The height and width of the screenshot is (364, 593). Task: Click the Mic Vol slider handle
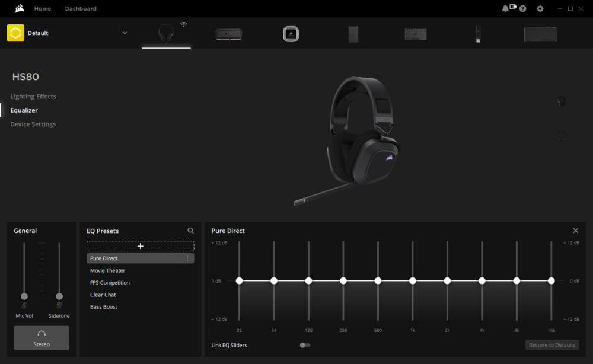coord(24,296)
